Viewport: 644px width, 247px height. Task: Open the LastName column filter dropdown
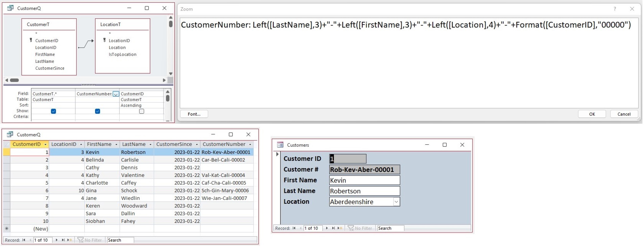click(x=150, y=144)
